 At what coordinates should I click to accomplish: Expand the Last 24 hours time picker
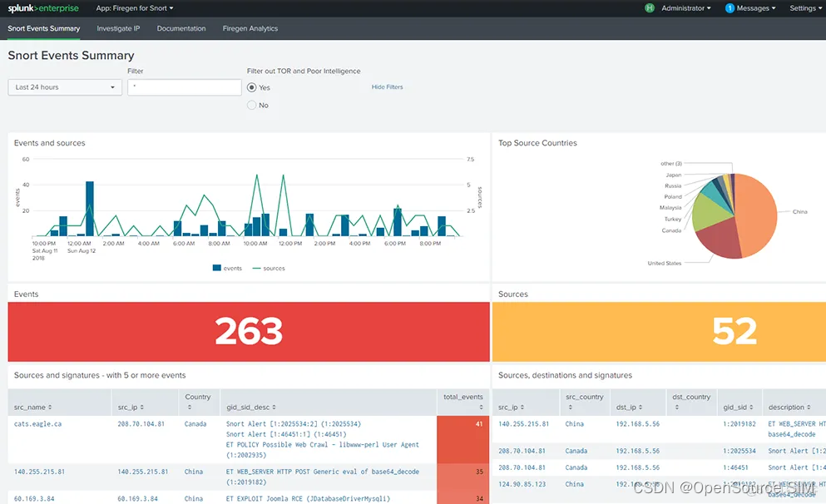click(x=65, y=86)
